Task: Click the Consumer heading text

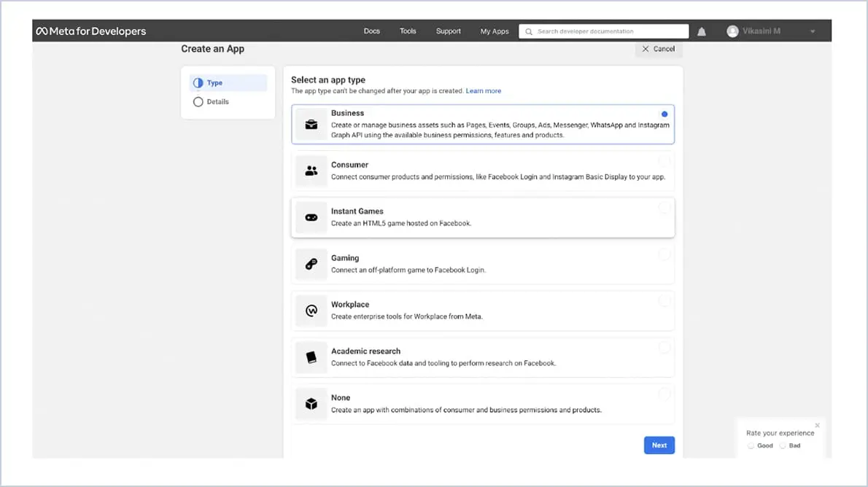Action: click(x=349, y=165)
